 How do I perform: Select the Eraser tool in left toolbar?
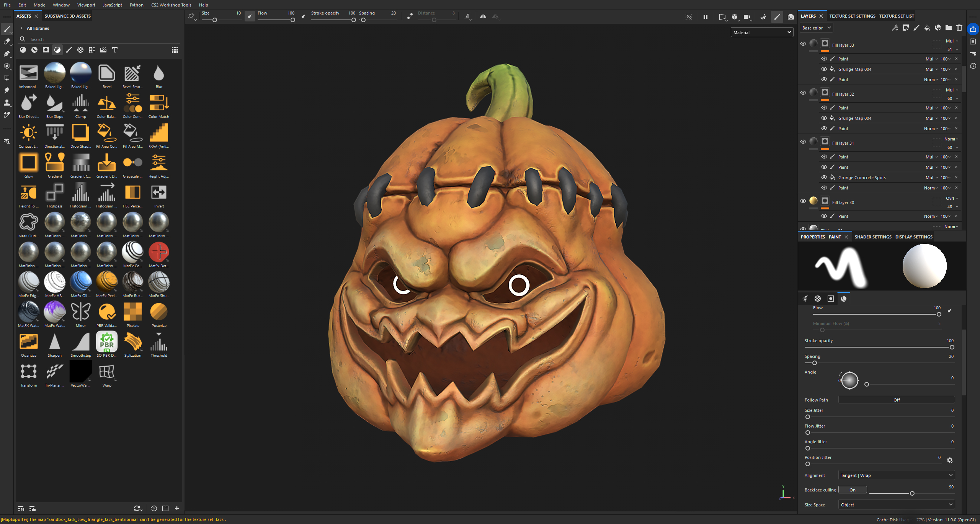click(x=7, y=41)
